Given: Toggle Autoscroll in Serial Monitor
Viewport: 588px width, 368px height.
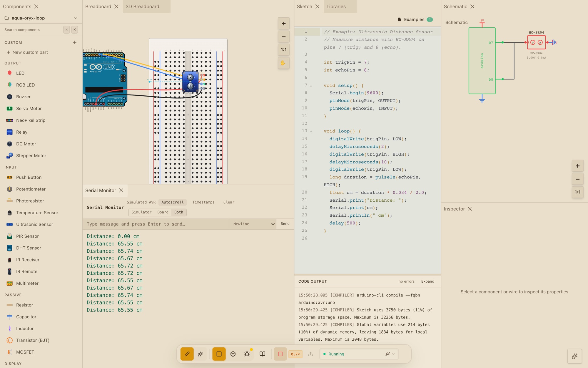Looking at the screenshot, I should coord(172,202).
